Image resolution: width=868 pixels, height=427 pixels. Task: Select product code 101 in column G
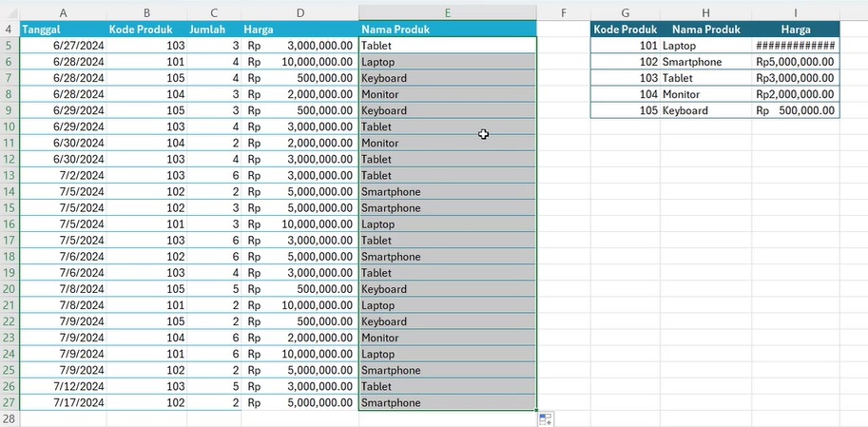tap(625, 46)
